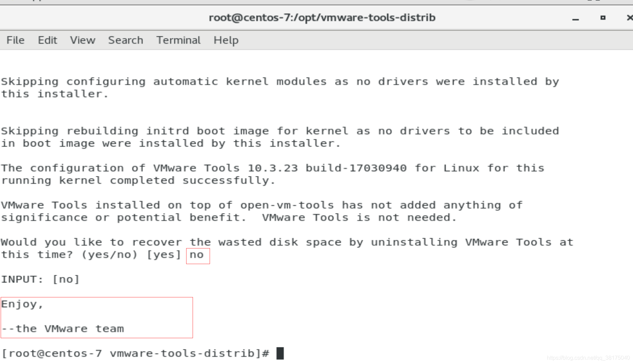Click 'The configuration of VMware Tools 10.3.23' line
The image size is (633, 364).
coord(273,168)
